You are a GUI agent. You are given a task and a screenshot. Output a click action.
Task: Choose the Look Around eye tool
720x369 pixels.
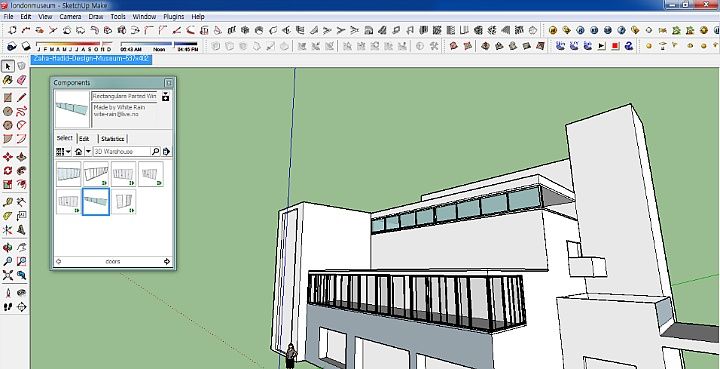click(x=22, y=293)
